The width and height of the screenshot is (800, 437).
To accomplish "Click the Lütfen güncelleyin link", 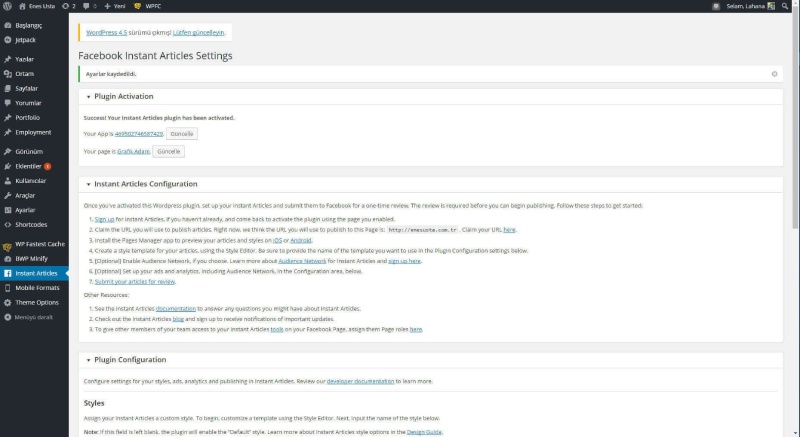I will click(x=198, y=32).
